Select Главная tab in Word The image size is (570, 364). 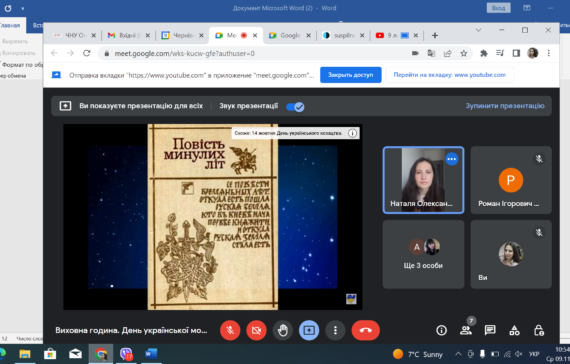10,25
